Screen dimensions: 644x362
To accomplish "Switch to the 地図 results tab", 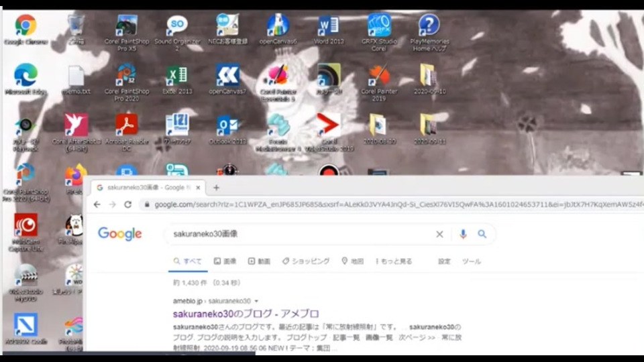I will pos(352,261).
